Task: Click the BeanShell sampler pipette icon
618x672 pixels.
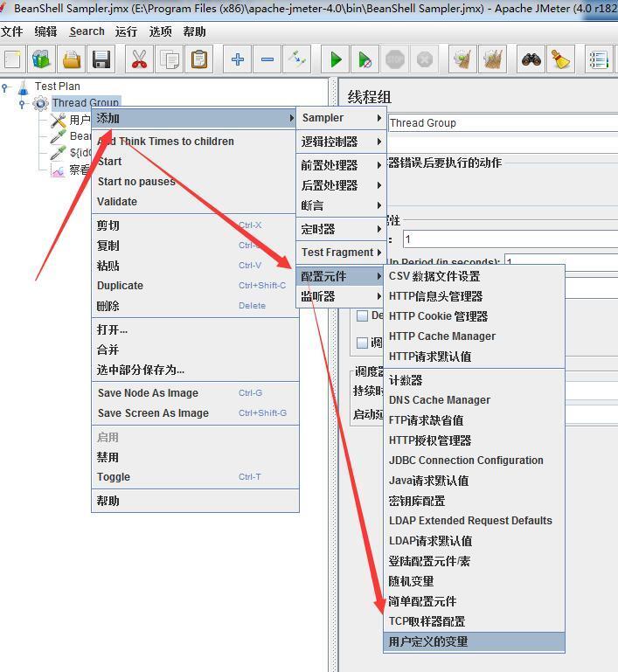Action: (x=58, y=136)
